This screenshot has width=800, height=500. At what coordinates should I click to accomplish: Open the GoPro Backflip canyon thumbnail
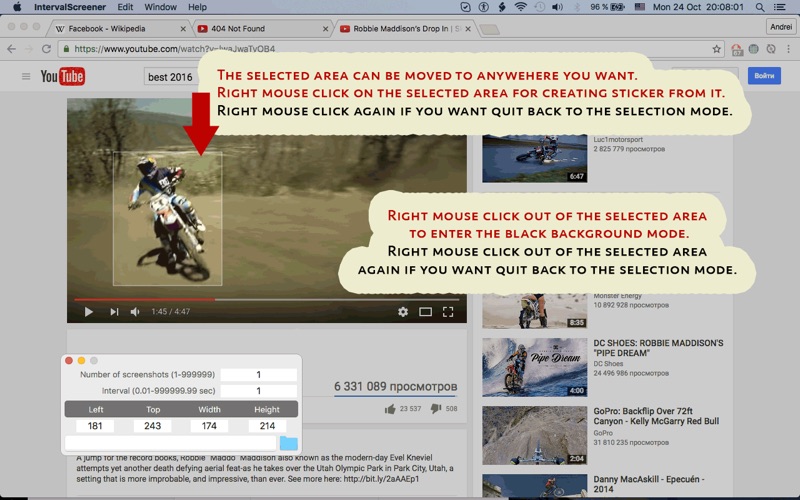[x=534, y=435]
